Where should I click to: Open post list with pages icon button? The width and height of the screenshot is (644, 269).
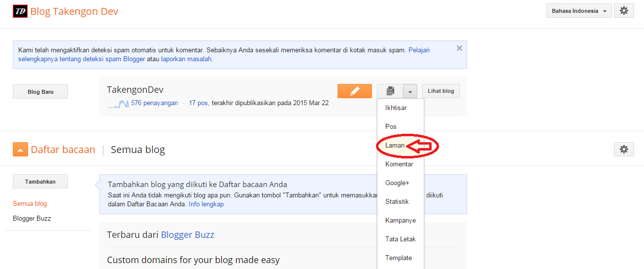(x=390, y=91)
